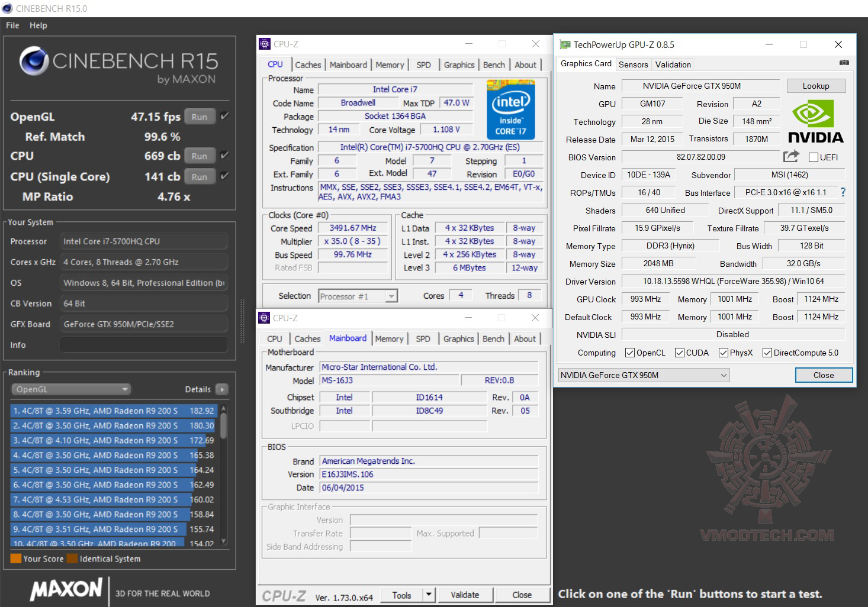Toggle the CPU test checkmark
The image size is (868, 607).
[x=224, y=156]
